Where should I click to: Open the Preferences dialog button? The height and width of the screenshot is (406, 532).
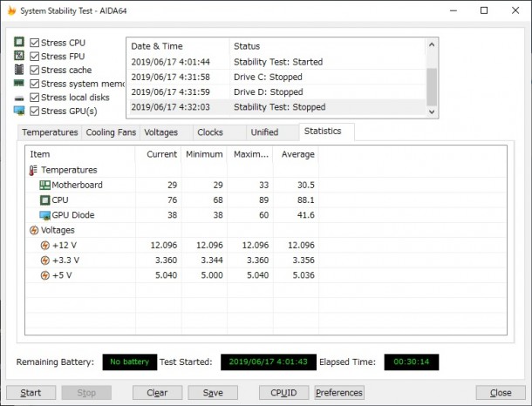pos(339,393)
